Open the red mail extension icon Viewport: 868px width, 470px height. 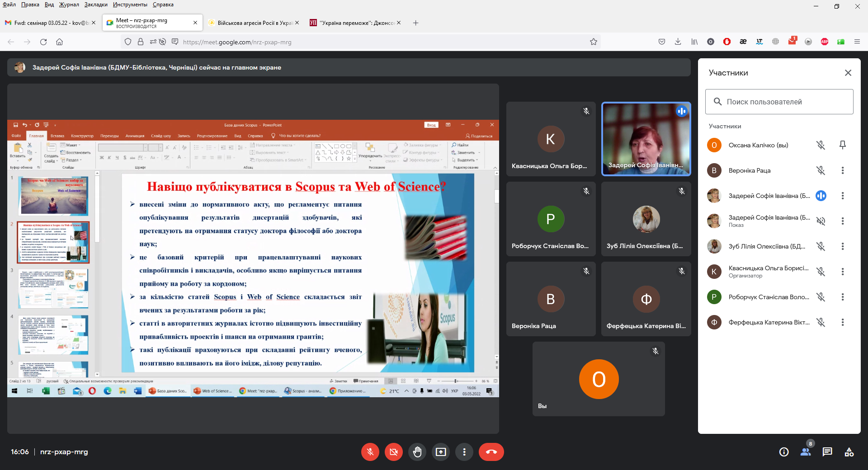(x=792, y=41)
